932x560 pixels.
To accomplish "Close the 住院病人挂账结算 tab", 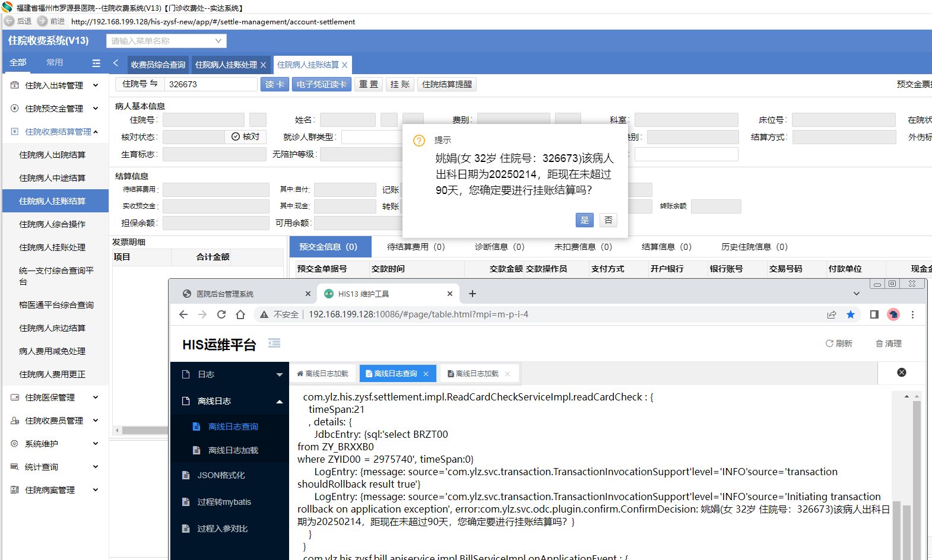I will point(345,65).
